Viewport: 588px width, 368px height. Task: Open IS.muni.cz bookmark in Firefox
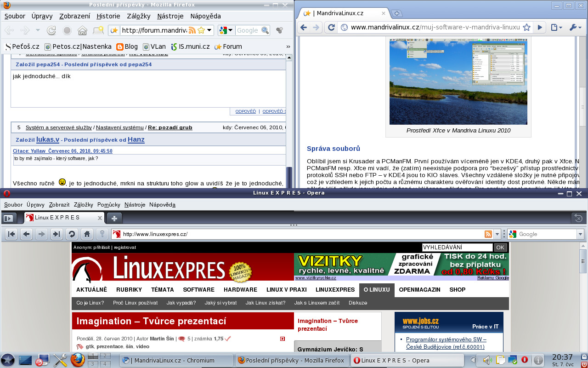tap(190, 46)
